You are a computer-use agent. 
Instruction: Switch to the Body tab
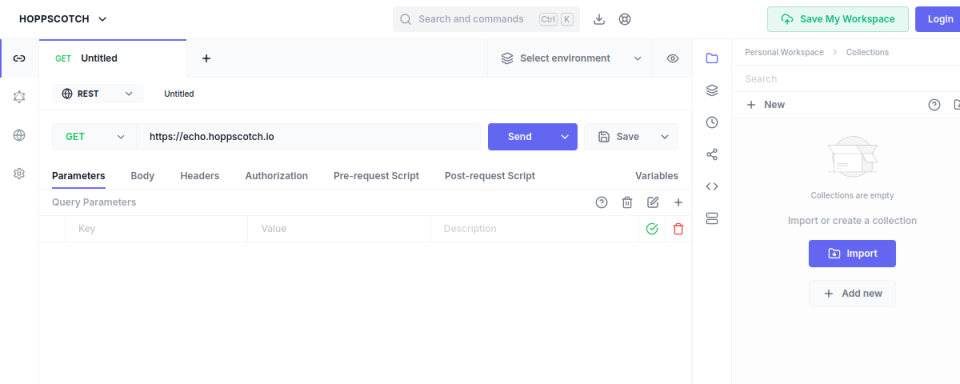pyautogui.click(x=143, y=176)
